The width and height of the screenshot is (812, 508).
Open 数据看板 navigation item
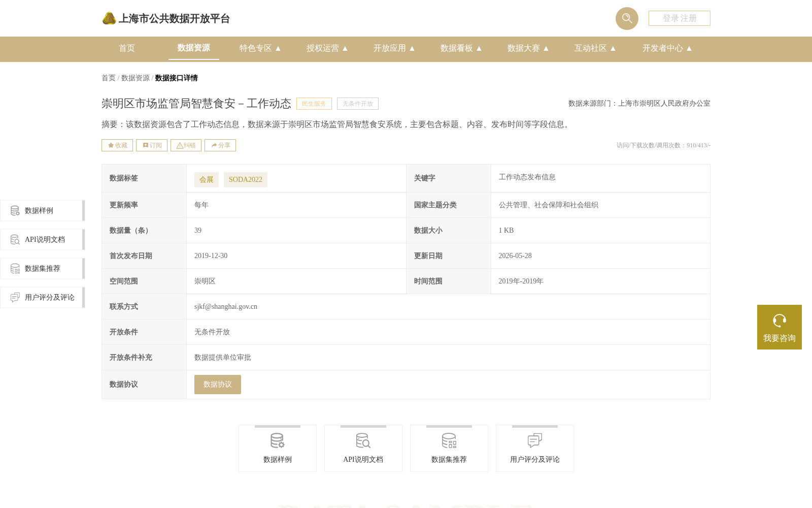coord(457,48)
